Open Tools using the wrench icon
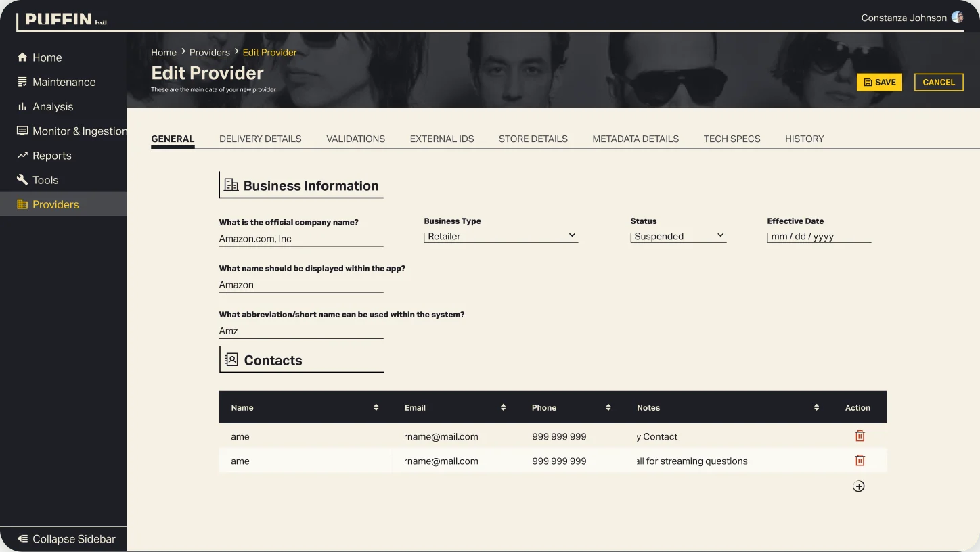 (22, 180)
